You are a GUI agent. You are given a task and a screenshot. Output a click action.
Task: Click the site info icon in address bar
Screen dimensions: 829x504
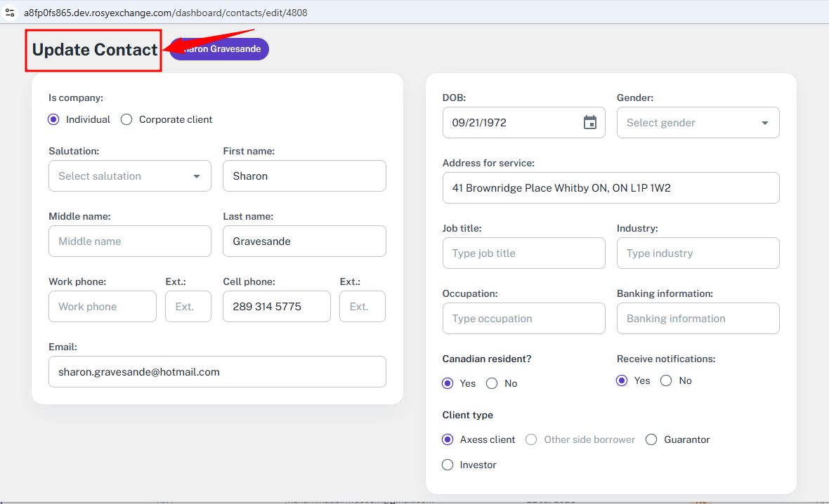[x=10, y=13]
